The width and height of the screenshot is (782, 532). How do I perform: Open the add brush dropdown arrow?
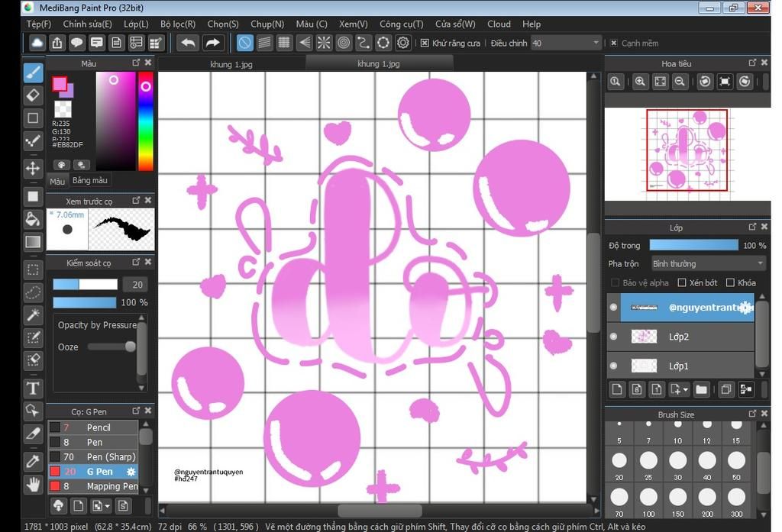tap(107, 507)
